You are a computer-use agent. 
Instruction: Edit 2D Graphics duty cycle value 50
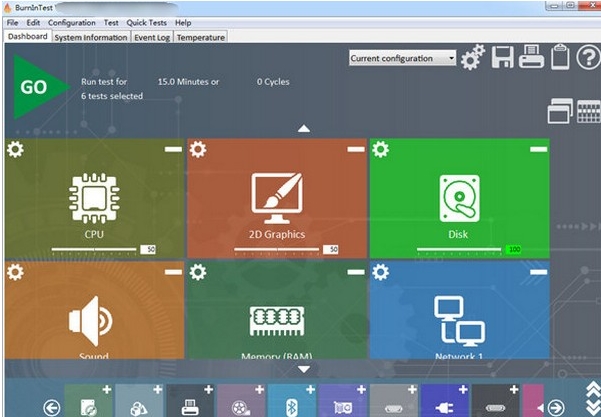(330, 250)
